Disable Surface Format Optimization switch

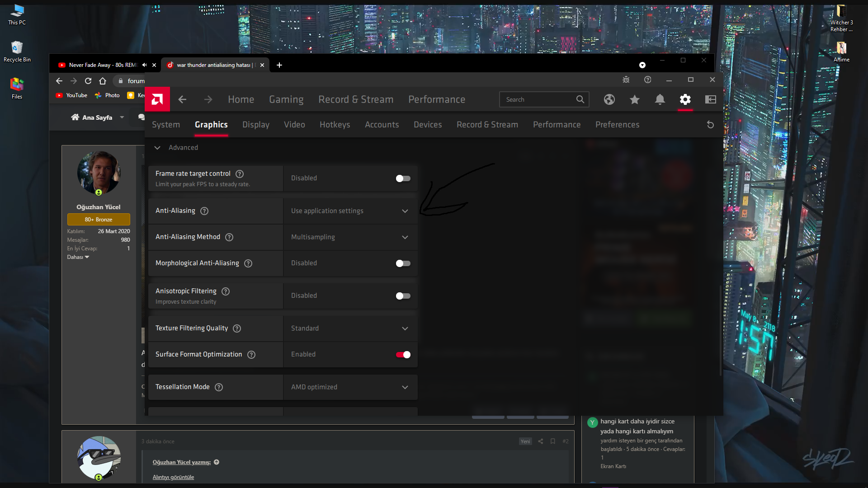[403, 355]
